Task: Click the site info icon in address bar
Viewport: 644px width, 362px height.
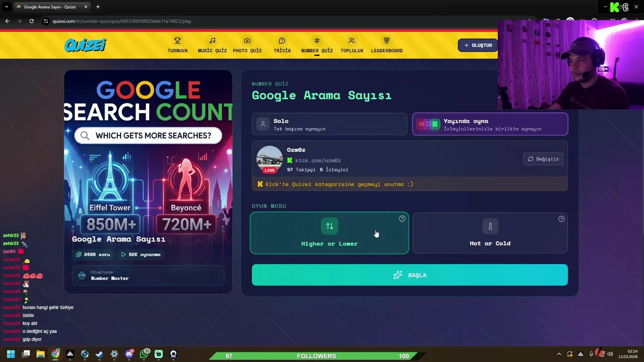Action: point(46,21)
